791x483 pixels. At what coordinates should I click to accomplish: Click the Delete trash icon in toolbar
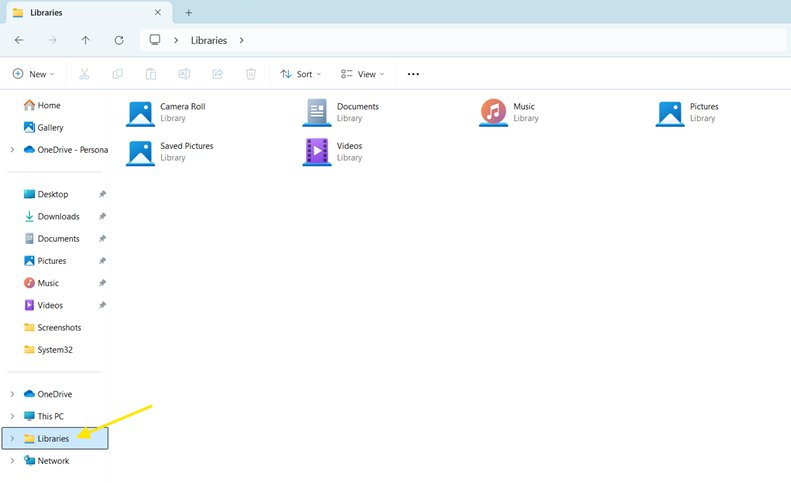tap(251, 74)
